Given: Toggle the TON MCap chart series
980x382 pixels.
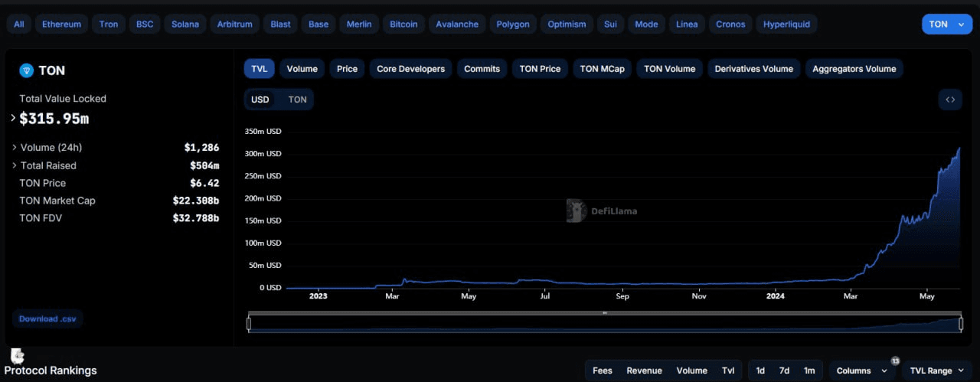Looking at the screenshot, I should pos(602,69).
